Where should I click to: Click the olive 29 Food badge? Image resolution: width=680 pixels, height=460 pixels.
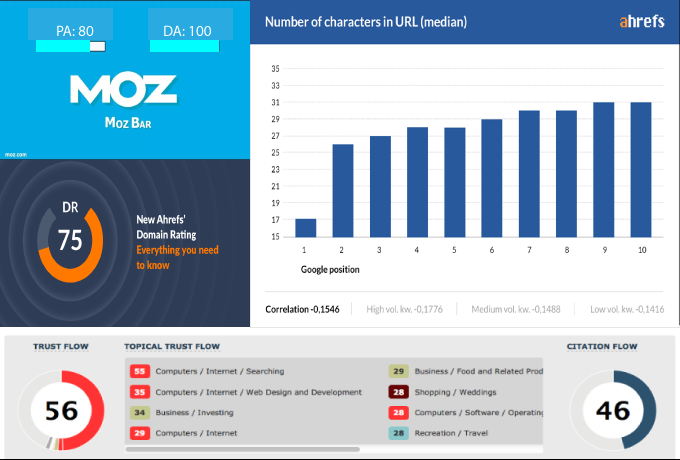[x=399, y=371]
